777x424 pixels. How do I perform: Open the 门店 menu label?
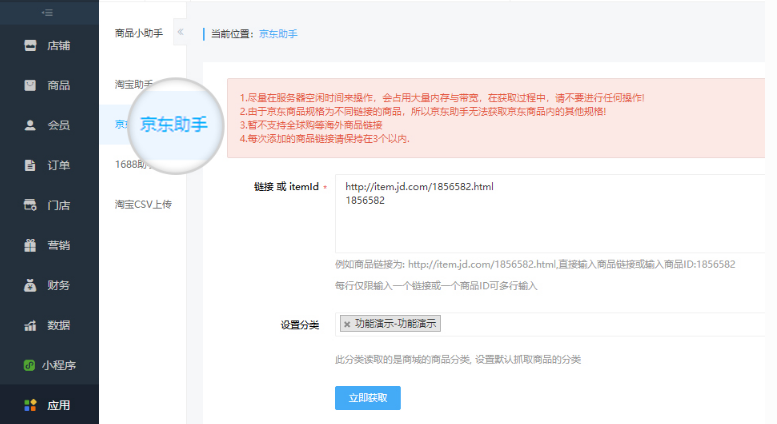(59, 205)
